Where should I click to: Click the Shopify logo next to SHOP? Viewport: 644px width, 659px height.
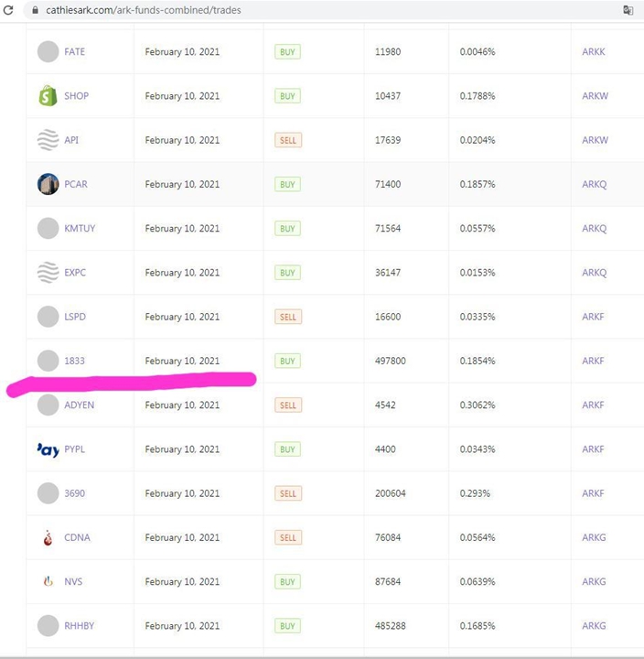point(48,96)
